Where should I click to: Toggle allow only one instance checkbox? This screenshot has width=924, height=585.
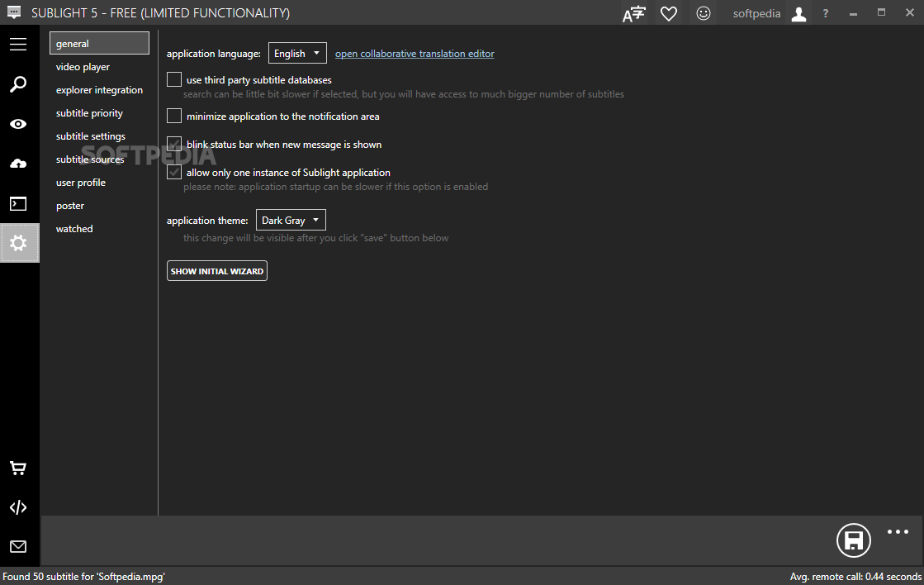[174, 172]
